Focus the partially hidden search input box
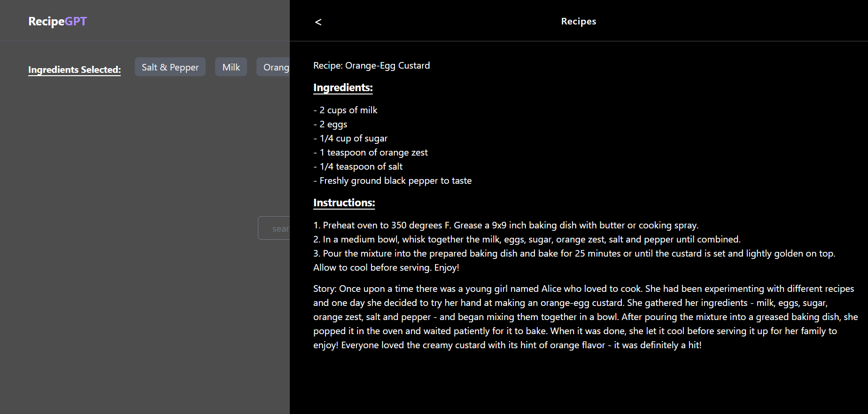The height and width of the screenshot is (414, 868). pyautogui.click(x=274, y=228)
